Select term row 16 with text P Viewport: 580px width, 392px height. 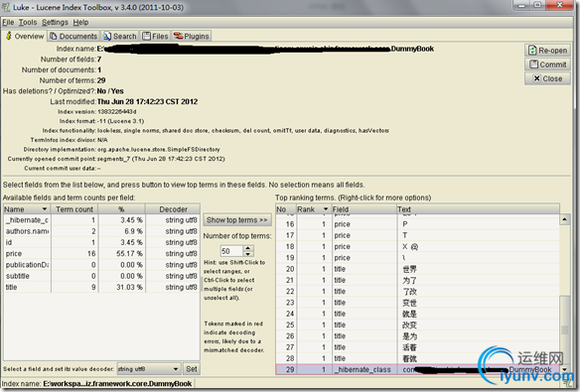click(417, 224)
